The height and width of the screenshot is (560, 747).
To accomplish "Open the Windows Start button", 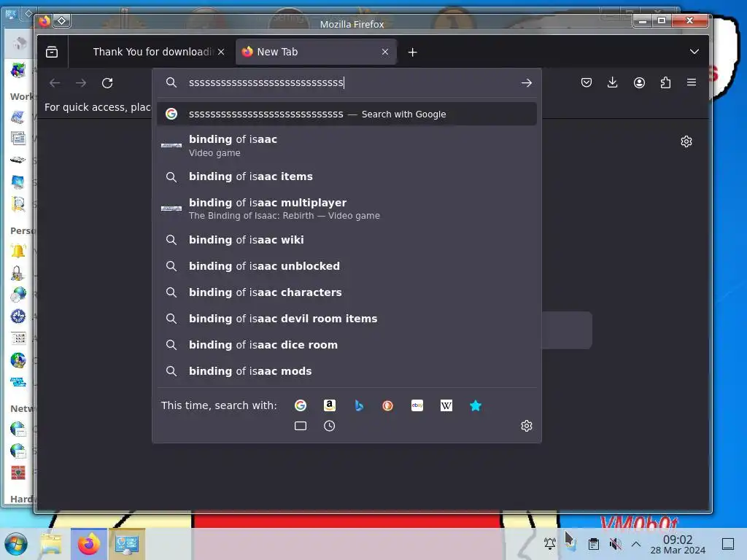I will (x=16, y=544).
